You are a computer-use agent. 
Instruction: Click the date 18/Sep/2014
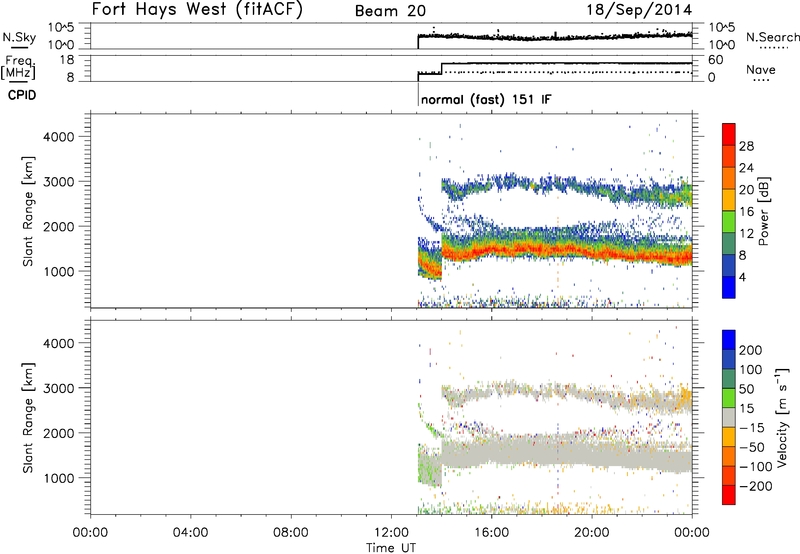coord(639,10)
